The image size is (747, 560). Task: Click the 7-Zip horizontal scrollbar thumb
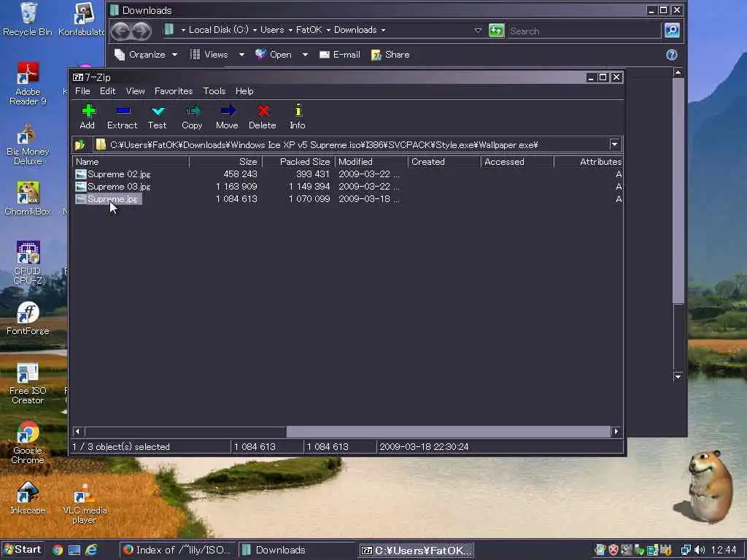(449, 432)
